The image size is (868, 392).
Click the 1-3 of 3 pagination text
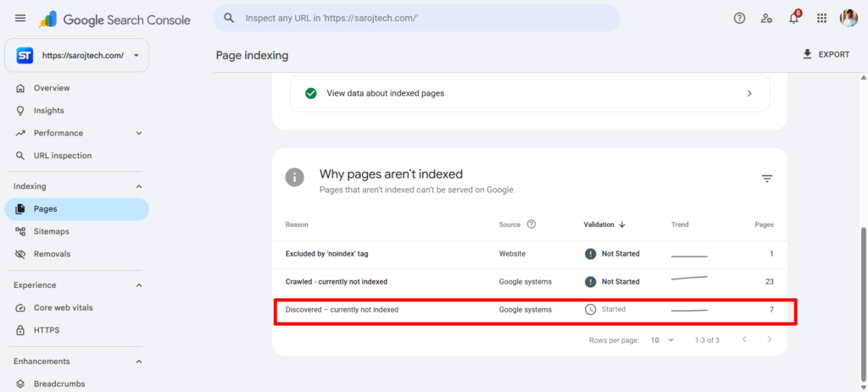pyautogui.click(x=707, y=340)
